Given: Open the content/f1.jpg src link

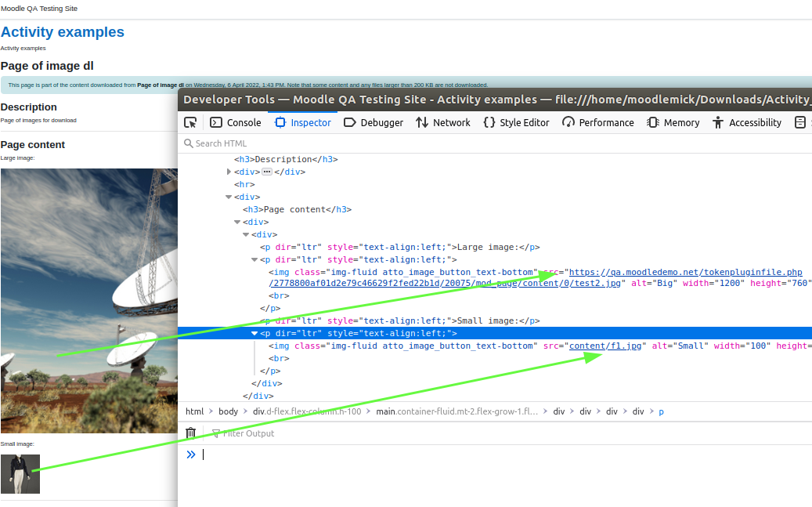Looking at the screenshot, I should click(x=604, y=346).
